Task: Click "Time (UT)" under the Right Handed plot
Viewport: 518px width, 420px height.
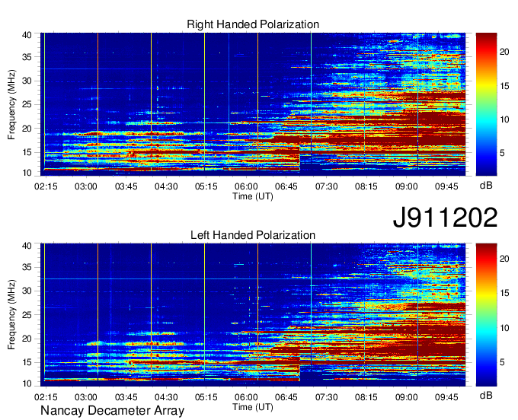Action: click(253, 196)
